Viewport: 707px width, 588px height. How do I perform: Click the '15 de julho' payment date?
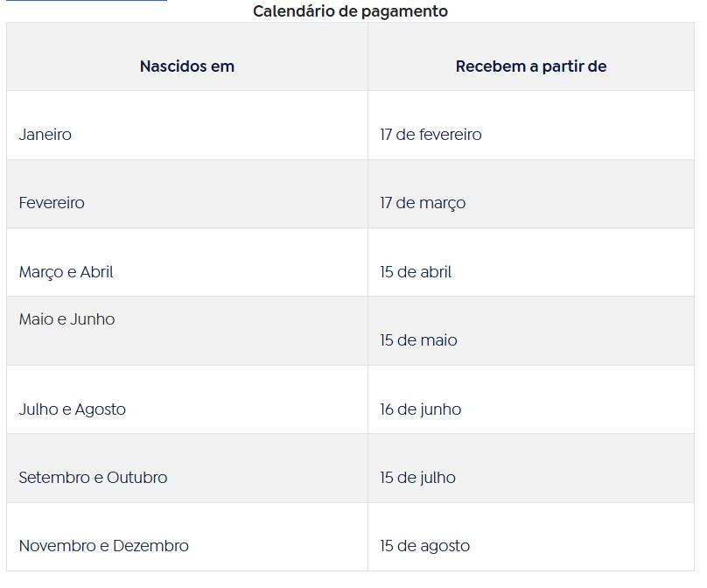[x=417, y=478]
